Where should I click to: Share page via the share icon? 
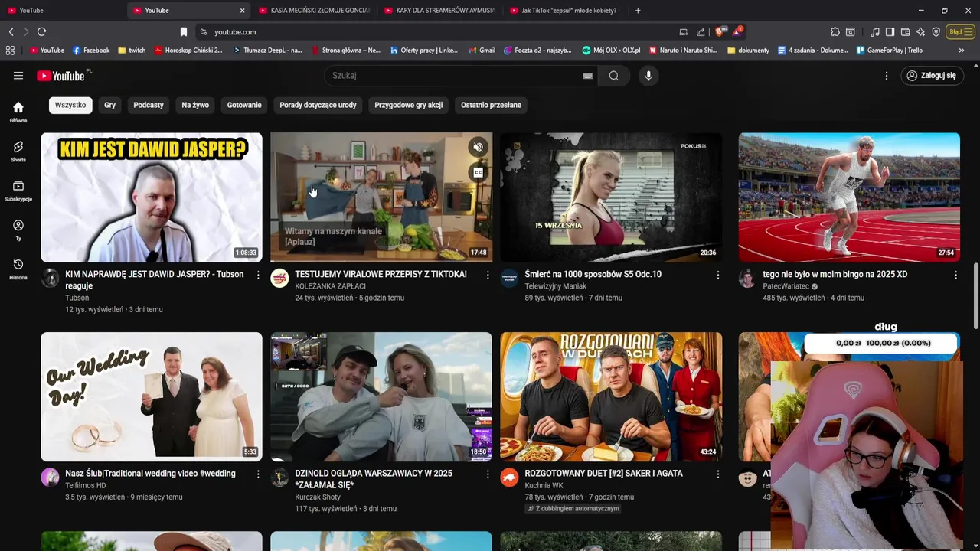point(701,31)
